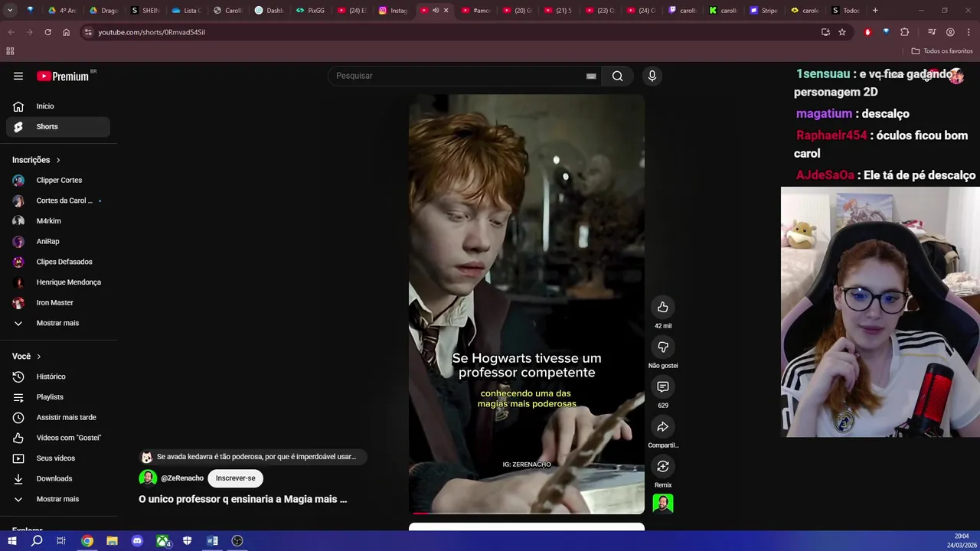Open Playlists in the sidebar
980x551 pixels.
tap(58, 397)
